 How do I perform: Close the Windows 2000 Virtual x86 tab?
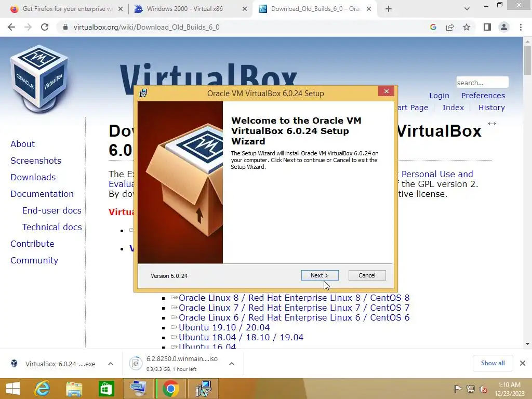(x=245, y=9)
